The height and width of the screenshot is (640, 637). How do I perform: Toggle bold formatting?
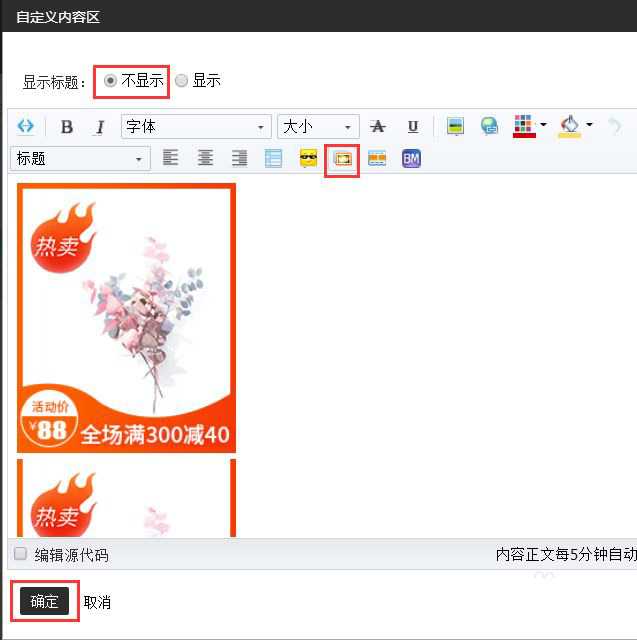pyautogui.click(x=67, y=127)
